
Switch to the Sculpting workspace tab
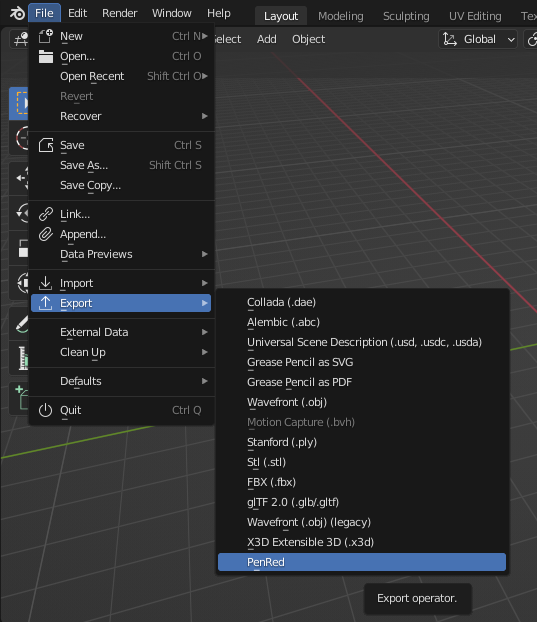coord(406,16)
